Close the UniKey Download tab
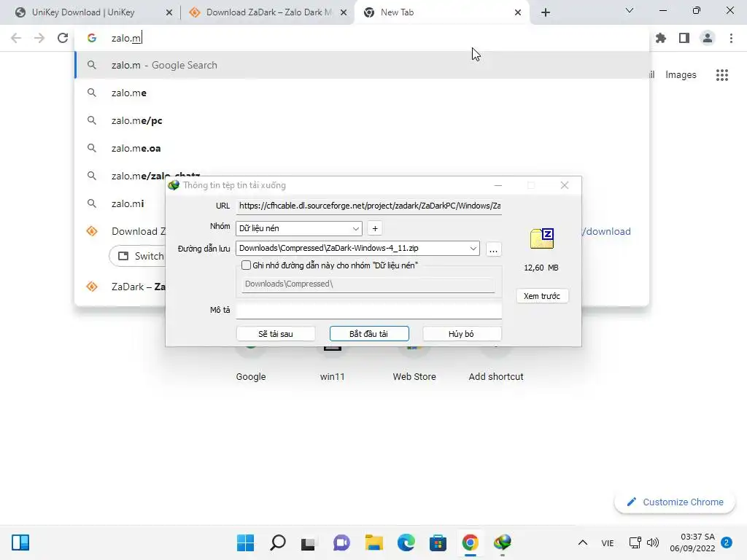The height and width of the screenshot is (560, 747). coord(169,12)
